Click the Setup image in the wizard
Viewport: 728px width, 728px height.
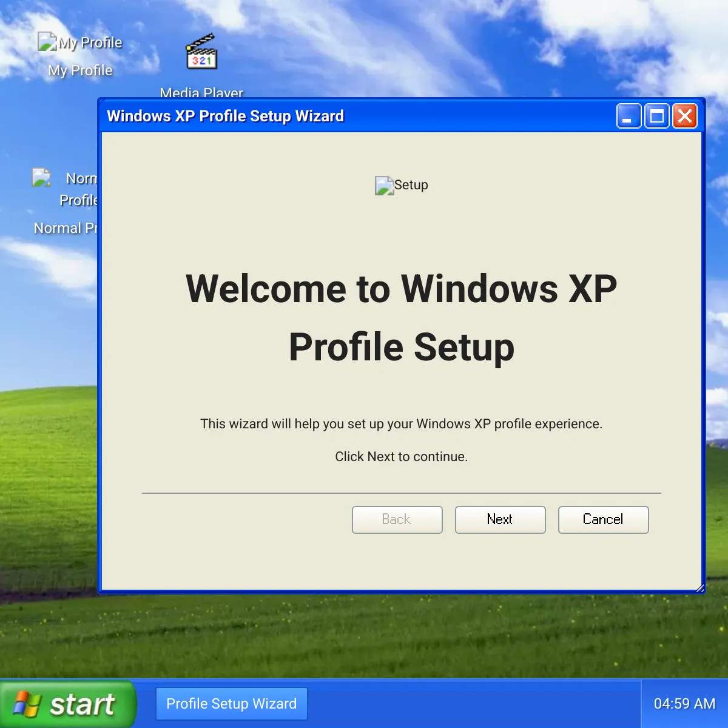pos(402,185)
